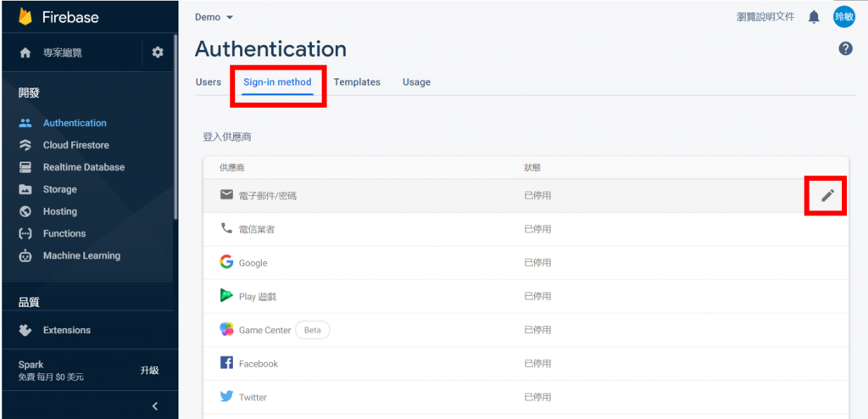The image size is (868, 419).
Task: Click the Realtime Database icon
Action: (25, 167)
